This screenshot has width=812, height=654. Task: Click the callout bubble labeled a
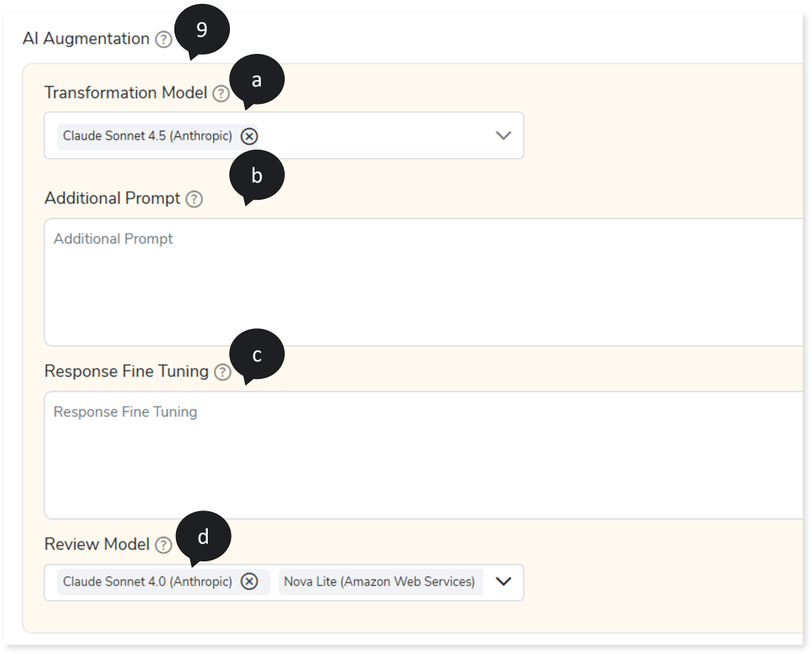click(x=256, y=79)
